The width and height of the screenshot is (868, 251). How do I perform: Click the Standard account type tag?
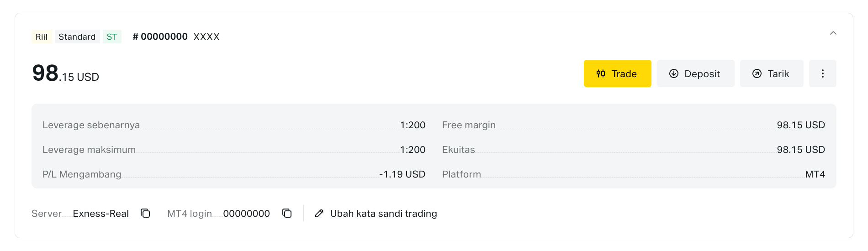pyautogui.click(x=77, y=37)
